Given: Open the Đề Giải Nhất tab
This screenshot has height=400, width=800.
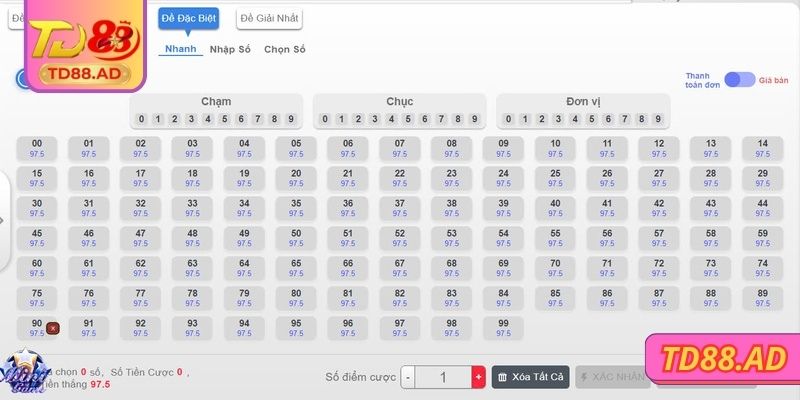Looking at the screenshot, I should [270, 18].
